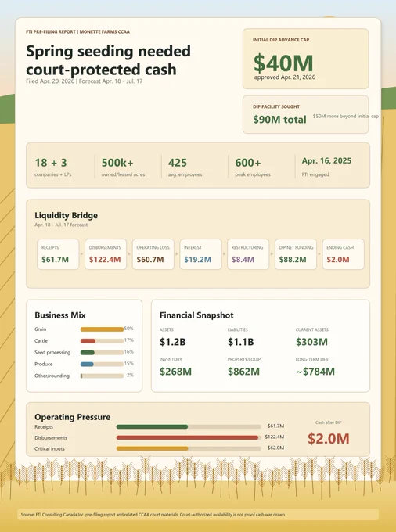The width and height of the screenshot is (396, 532).
Task: Click the 'Filed Apr. 20, 2026' date line
Action: click(x=85, y=81)
